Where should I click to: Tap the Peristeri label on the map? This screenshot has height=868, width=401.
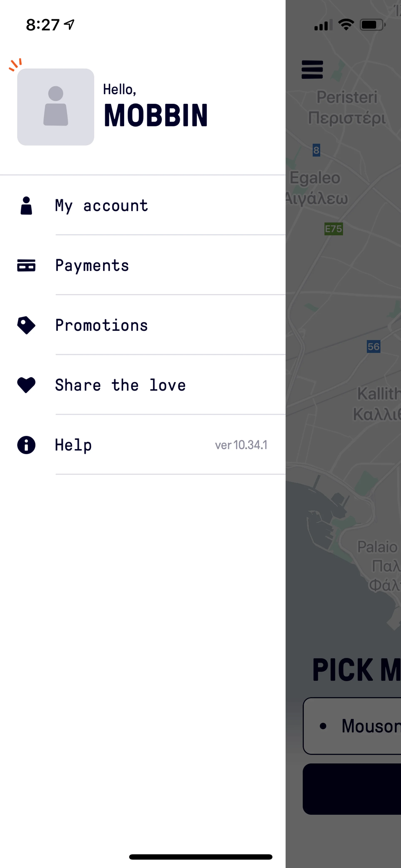(347, 98)
